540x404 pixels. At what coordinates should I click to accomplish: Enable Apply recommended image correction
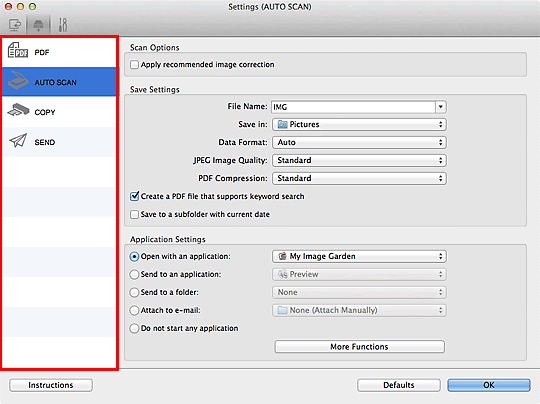[134, 64]
